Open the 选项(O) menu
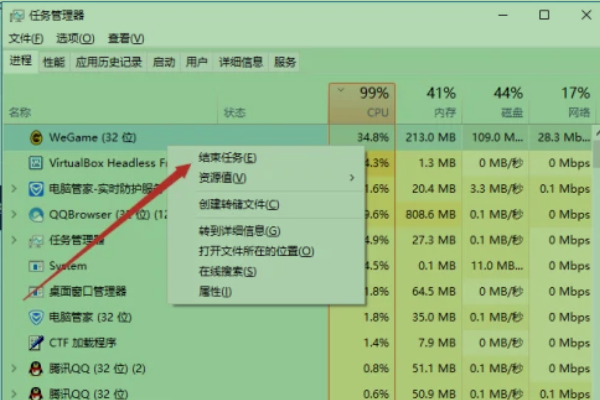 pos(75,39)
